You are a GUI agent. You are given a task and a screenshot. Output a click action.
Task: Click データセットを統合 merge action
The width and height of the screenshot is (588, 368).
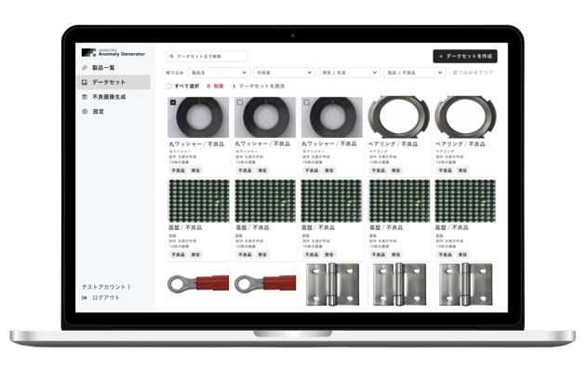coord(259,87)
